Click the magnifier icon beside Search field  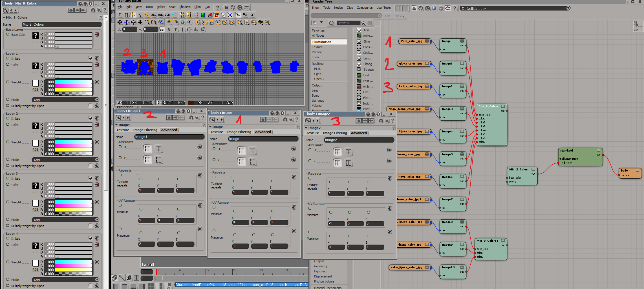(x=363, y=23)
